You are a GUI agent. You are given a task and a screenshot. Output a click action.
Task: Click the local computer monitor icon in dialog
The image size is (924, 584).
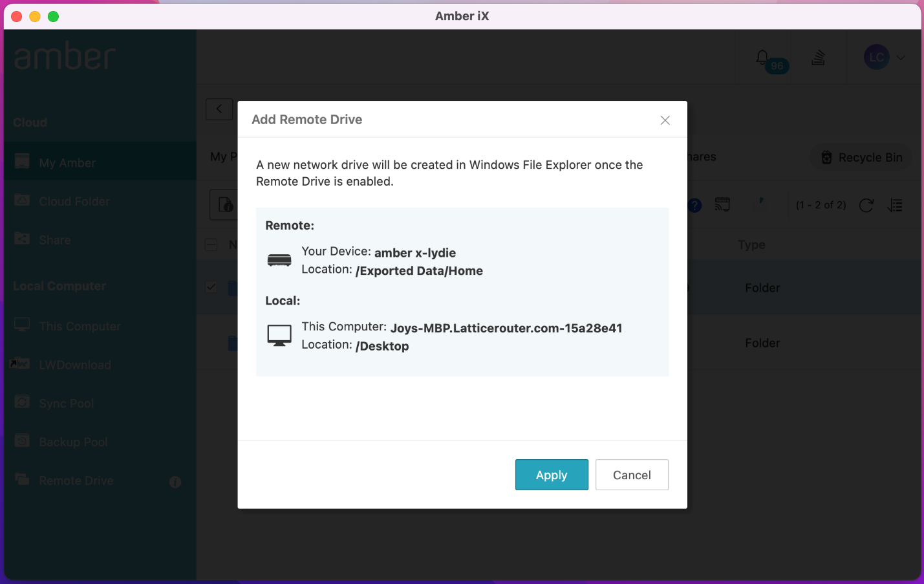tap(279, 336)
